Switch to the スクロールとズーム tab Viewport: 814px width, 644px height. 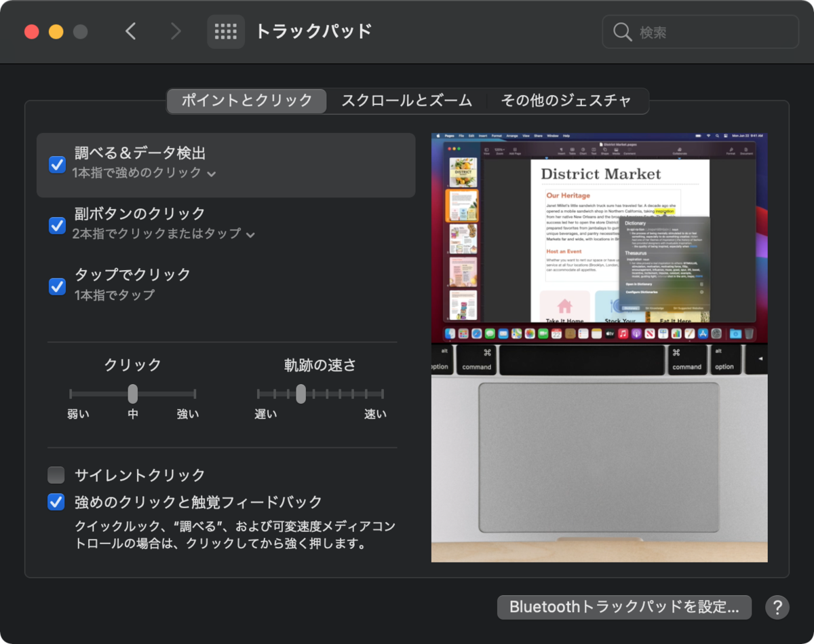click(x=406, y=100)
